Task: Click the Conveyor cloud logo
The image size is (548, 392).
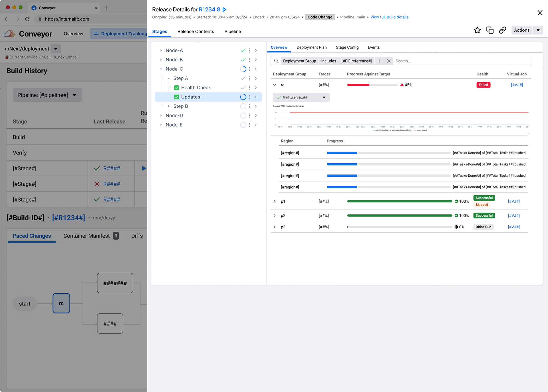Action: (x=9, y=34)
